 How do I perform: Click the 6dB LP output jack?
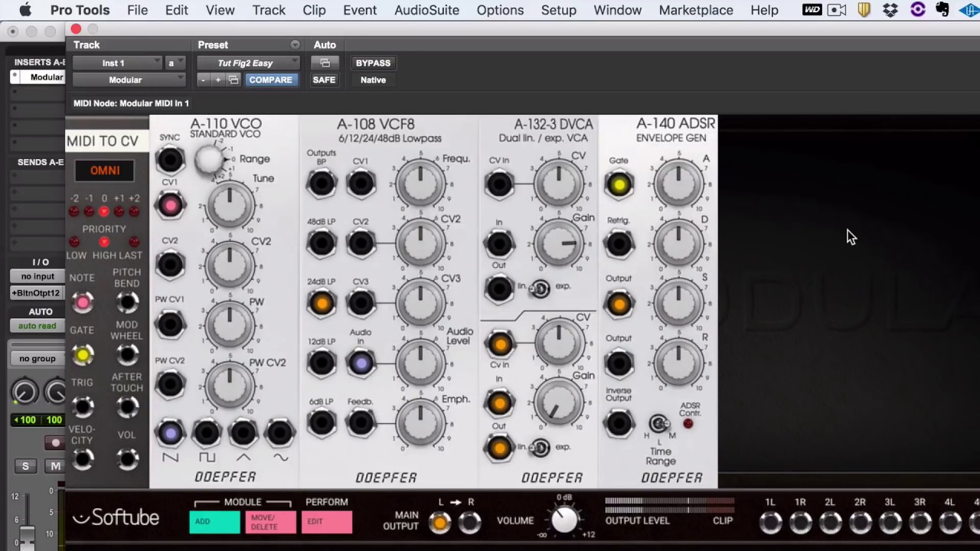(322, 422)
